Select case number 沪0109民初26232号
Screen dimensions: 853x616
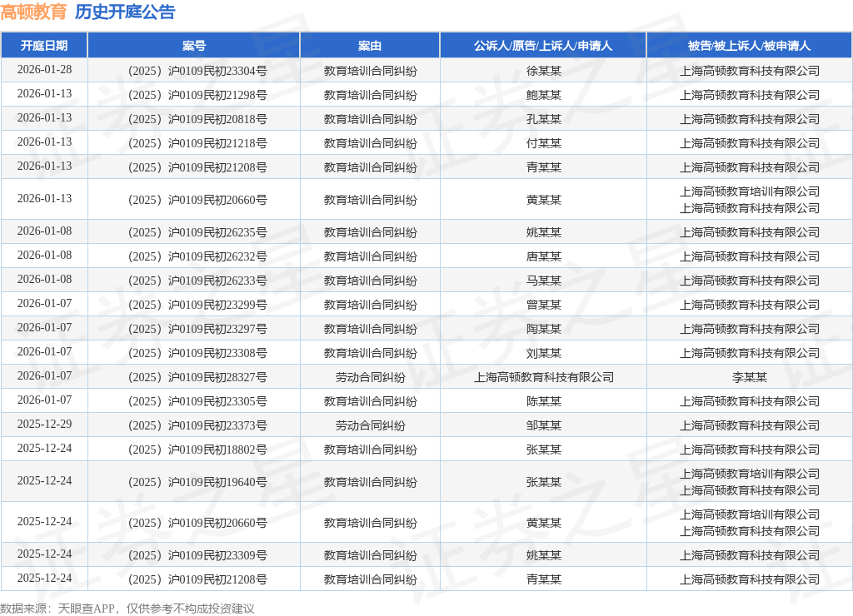pyautogui.click(x=197, y=256)
